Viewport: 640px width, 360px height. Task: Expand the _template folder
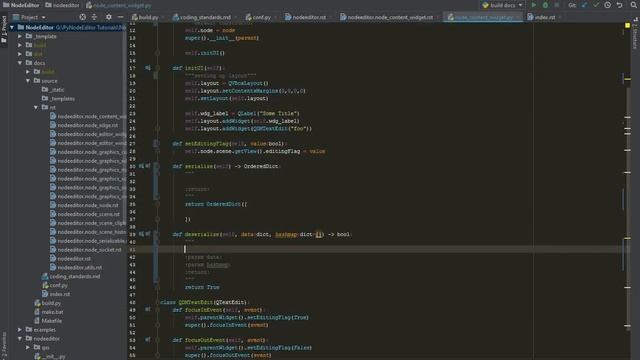click(20, 36)
